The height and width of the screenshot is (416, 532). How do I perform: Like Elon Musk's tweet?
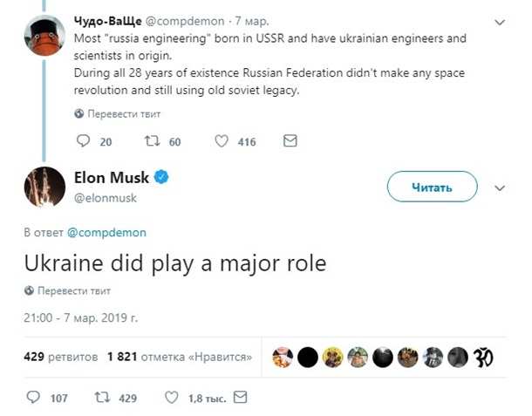pos(171,398)
